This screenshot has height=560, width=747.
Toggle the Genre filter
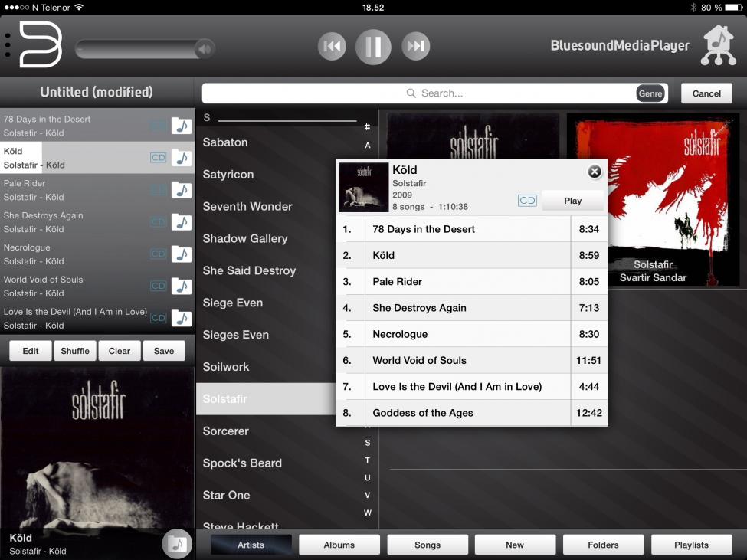pyautogui.click(x=650, y=93)
